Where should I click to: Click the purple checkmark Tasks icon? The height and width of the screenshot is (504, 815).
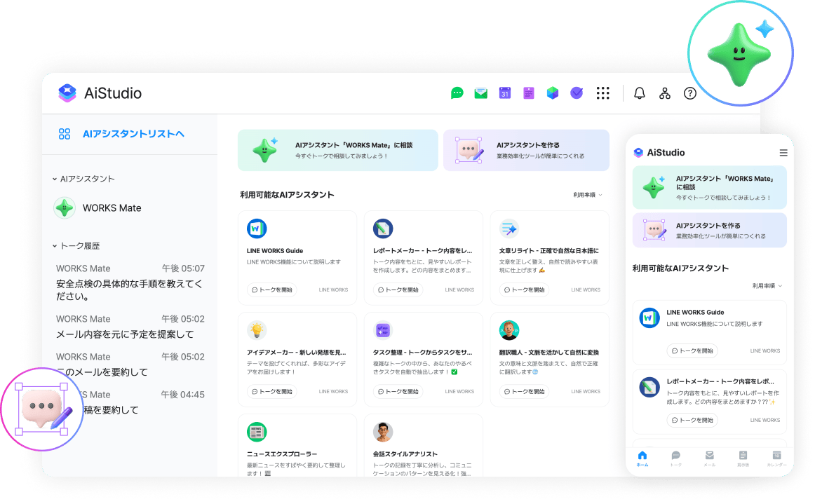(x=577, y=93)
